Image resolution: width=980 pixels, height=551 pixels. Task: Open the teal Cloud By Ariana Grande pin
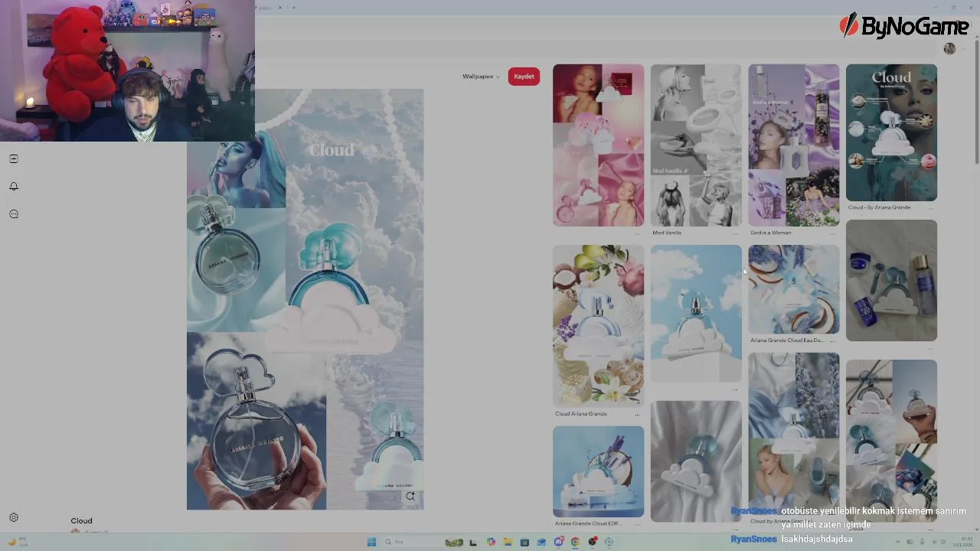click(891, 132)
